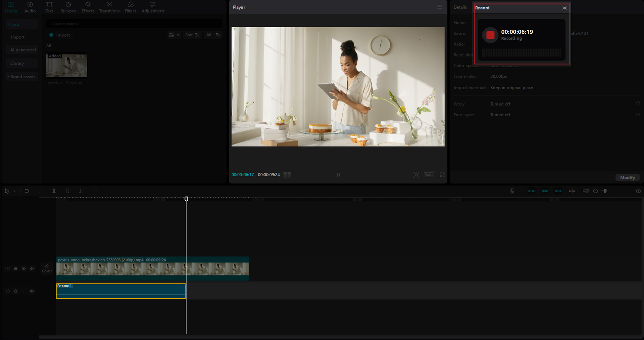Toggle main track magnet

(x=531, y=191)
